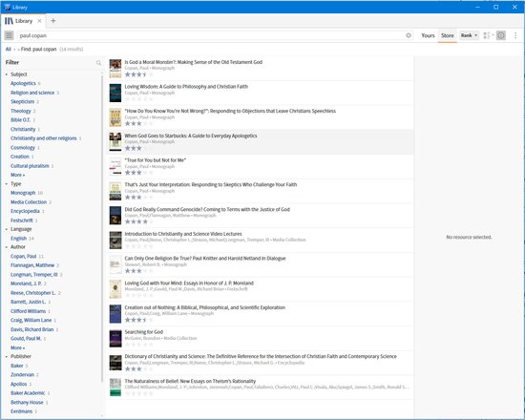Viewport: 525px width, 420px height.
Task: Filter by publisher Baker Academic
Action: [28, 393]
